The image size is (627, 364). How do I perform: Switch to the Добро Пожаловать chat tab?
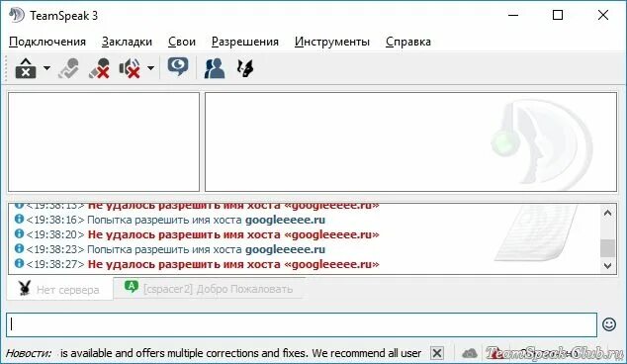click(209, 289)
